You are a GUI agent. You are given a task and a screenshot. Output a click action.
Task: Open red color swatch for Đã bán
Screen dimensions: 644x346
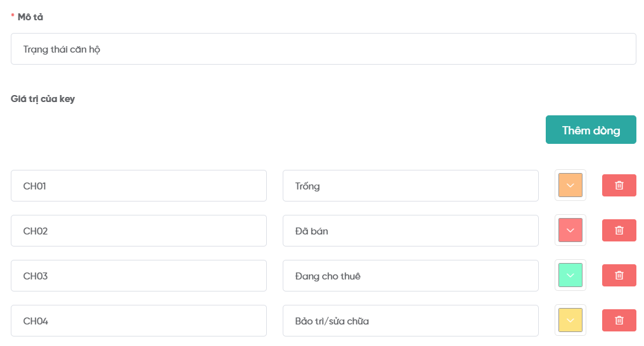click(570, 230)
